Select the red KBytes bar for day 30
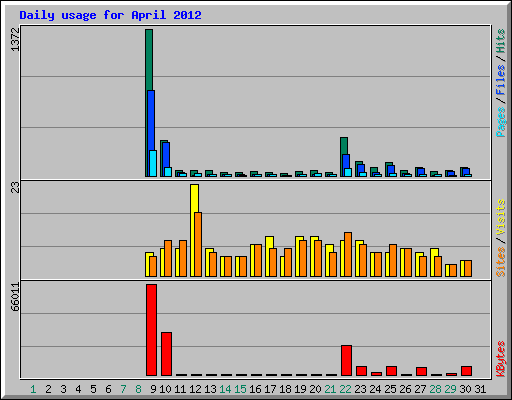512x400 pixels. click(x=466, y=371)
